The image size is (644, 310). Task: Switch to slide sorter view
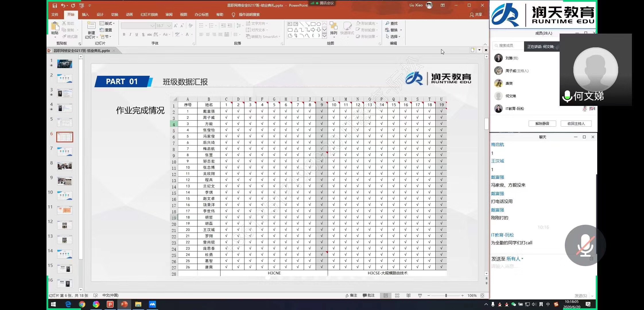pos(397,295)
